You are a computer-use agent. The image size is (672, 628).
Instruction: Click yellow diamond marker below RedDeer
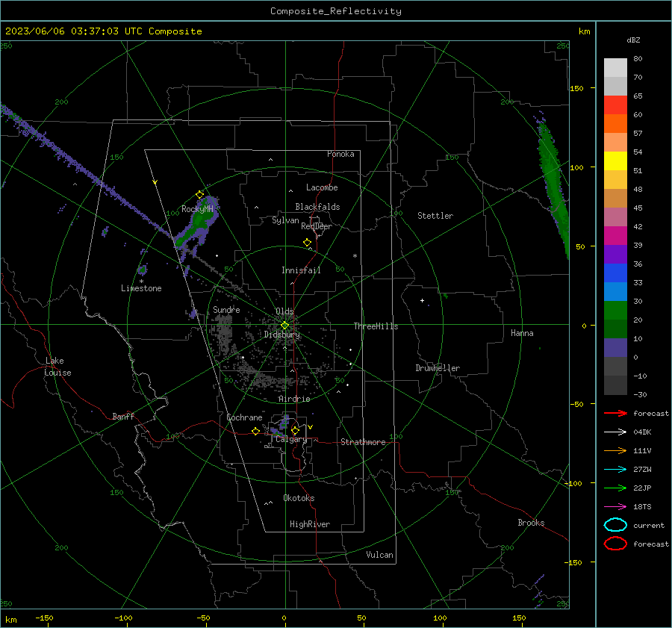tap(308, 243)
